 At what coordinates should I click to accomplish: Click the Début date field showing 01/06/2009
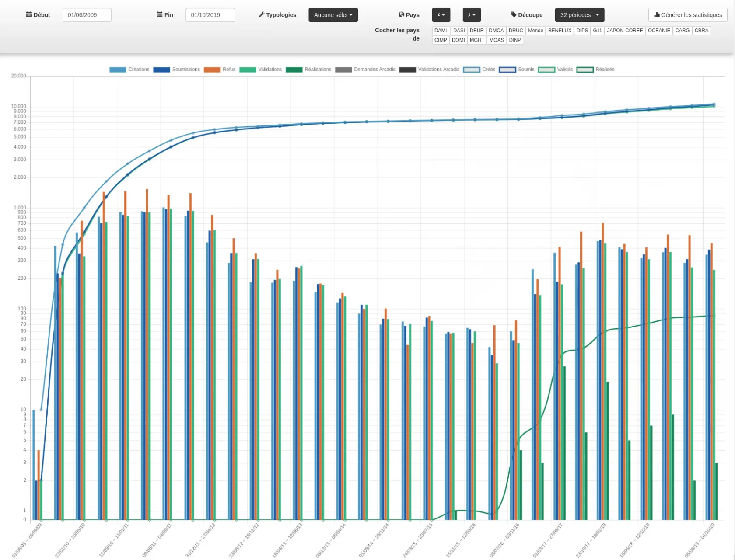point(87,15)
